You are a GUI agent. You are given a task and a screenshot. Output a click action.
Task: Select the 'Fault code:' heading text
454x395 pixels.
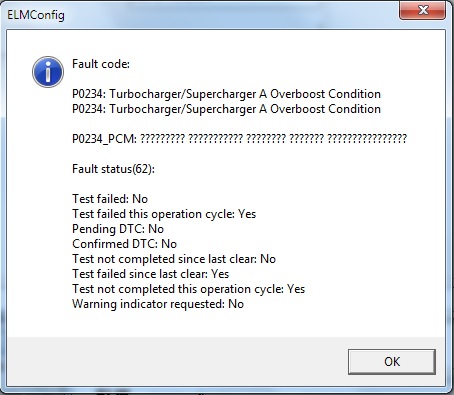(101, 64)
